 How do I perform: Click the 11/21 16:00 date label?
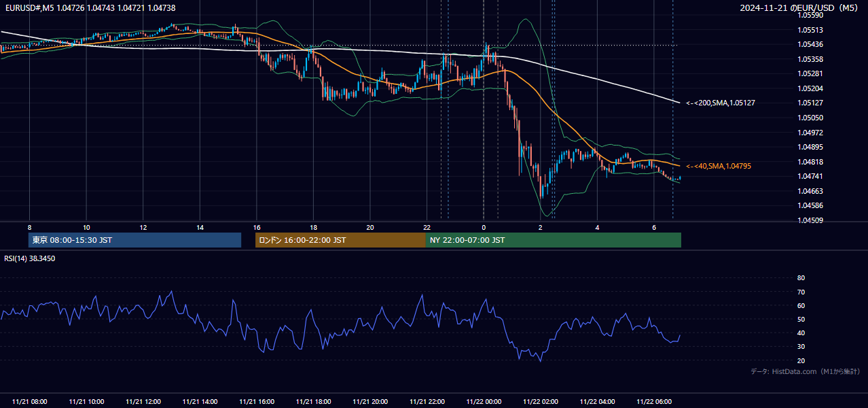(x=257, y=402)
